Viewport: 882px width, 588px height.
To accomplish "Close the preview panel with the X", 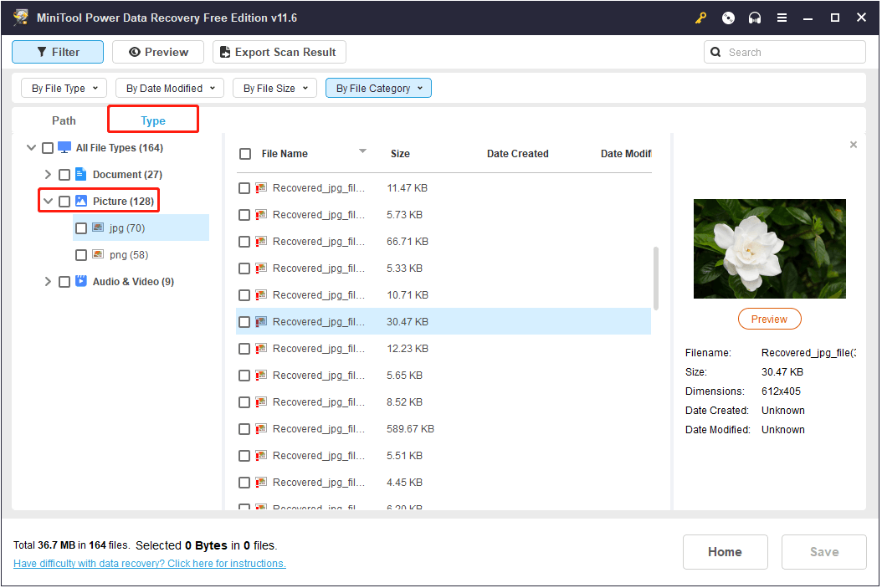I will [x=853, y=145].
